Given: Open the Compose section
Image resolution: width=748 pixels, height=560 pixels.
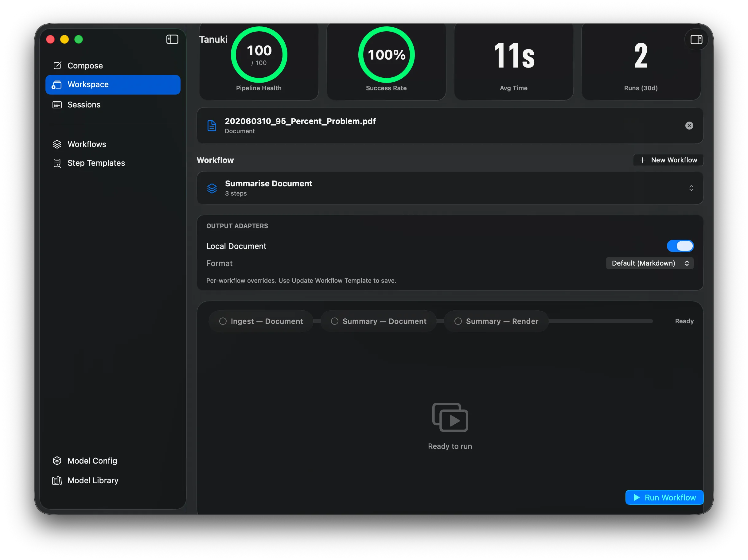Looking at the screenshot, I should pyautogui.click(x=113, y=65).
